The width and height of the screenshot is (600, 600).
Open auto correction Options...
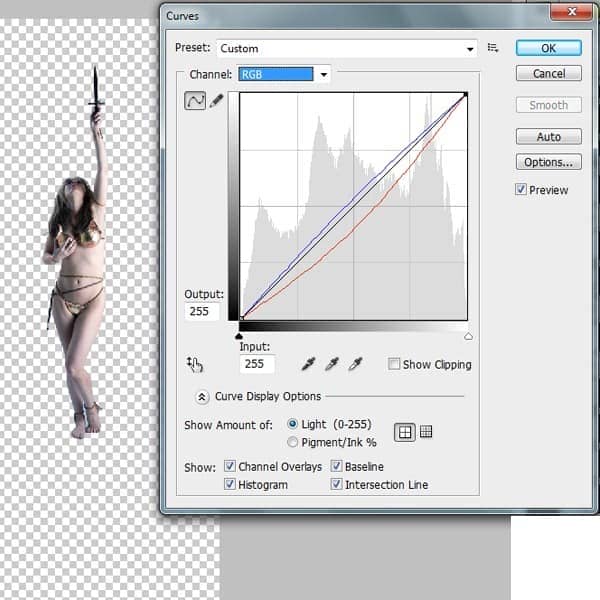coord(548,162)
